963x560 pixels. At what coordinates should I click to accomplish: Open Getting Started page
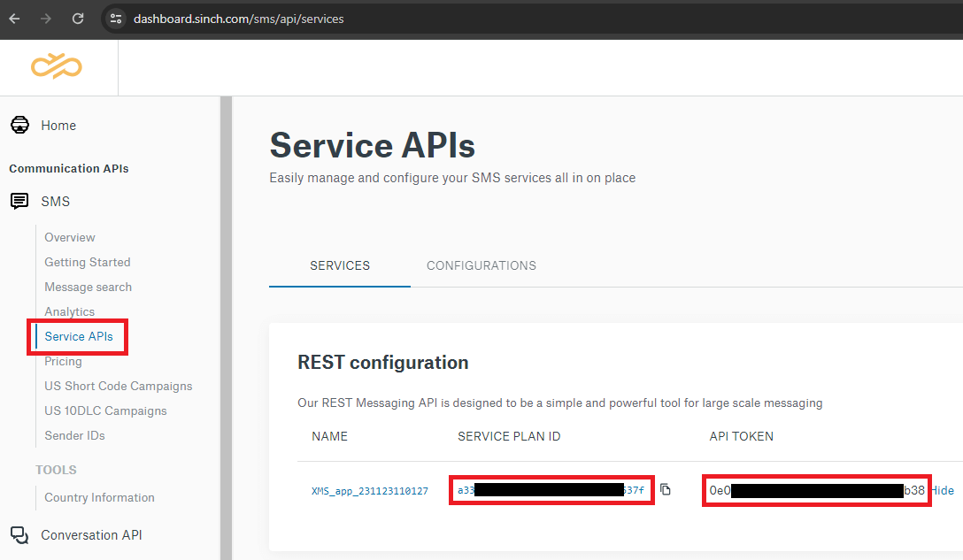tap(88, 262)
